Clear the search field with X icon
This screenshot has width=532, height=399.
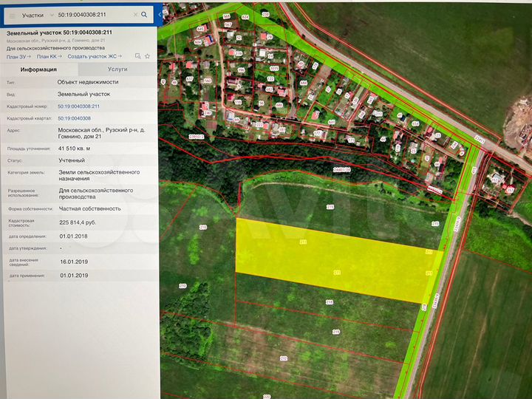point(134,14)
